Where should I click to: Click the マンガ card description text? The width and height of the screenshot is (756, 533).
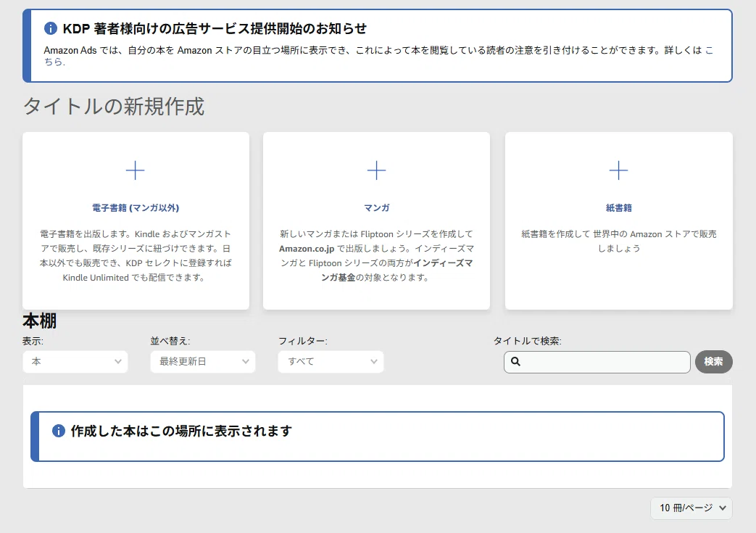click(x=377, y=256)
